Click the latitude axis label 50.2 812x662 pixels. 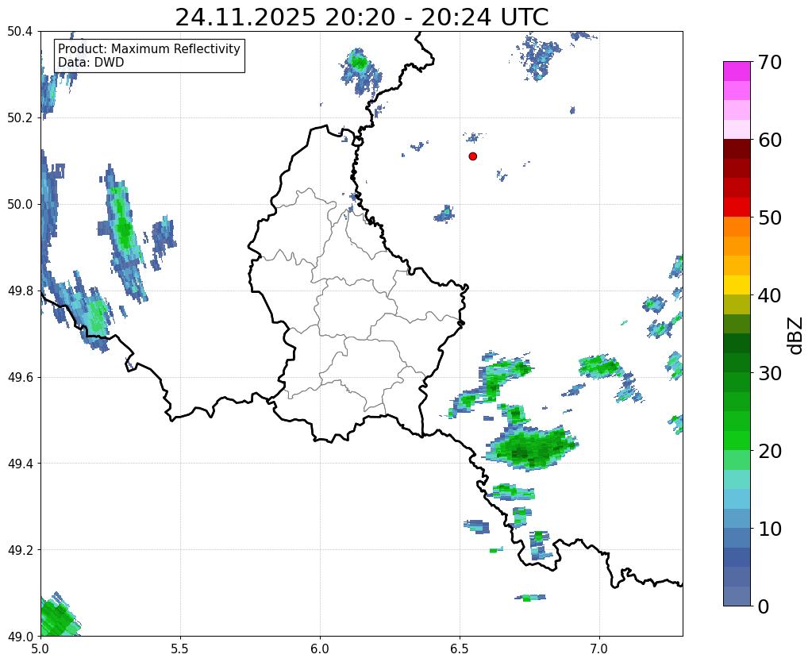tap(20, 118)
